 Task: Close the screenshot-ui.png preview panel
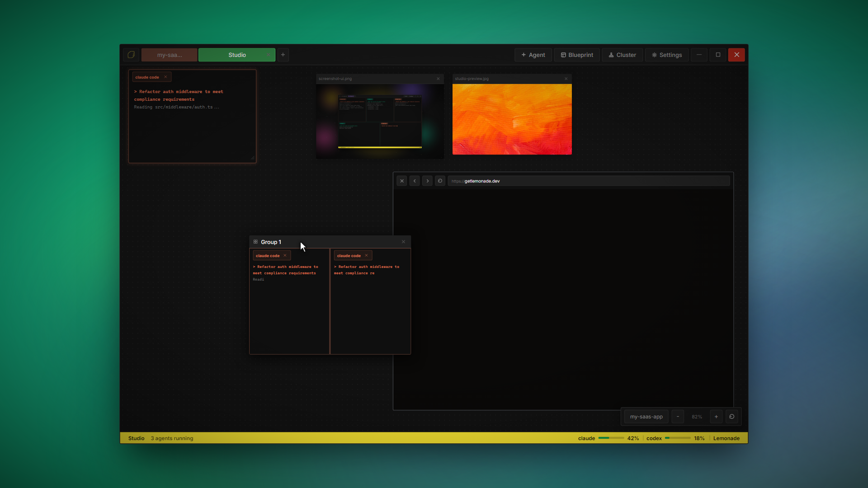[x=438, y=79]
